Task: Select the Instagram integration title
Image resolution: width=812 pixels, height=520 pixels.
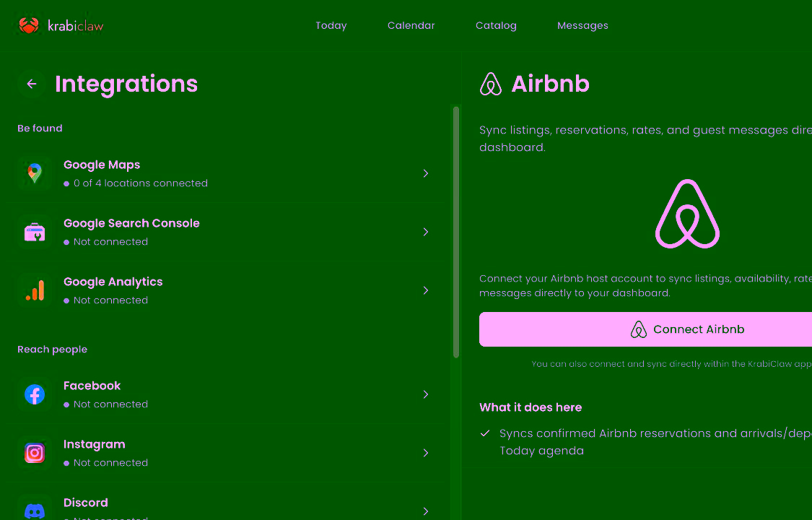Action: point(95,444)
